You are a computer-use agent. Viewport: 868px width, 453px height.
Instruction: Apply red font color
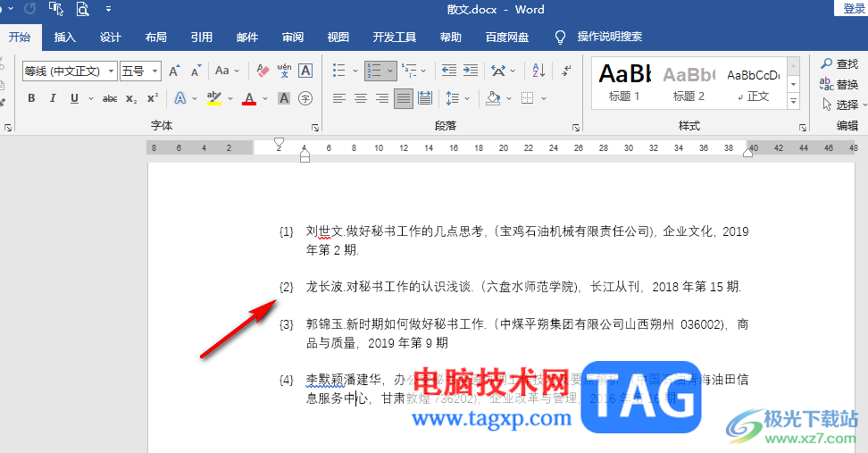tap(250, 98)
